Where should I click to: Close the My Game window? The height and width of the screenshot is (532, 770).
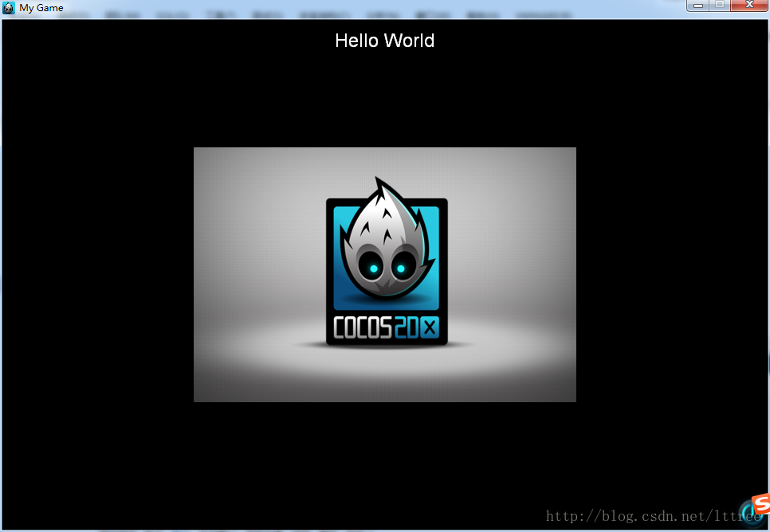click(x=749, y=6)
